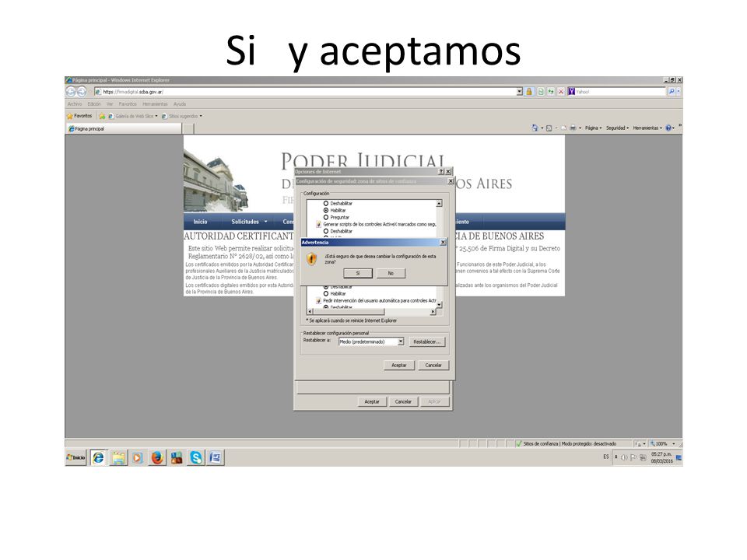Click the Help icon in command bar
Screen dimensions: 747x560
[669, 128]
